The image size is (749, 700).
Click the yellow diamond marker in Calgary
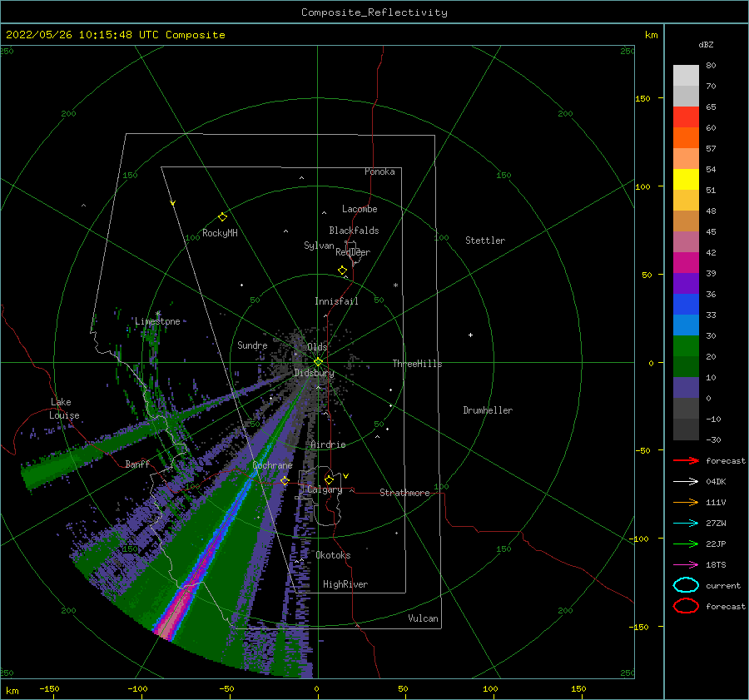pyautogui.click(x=329, y=479)
